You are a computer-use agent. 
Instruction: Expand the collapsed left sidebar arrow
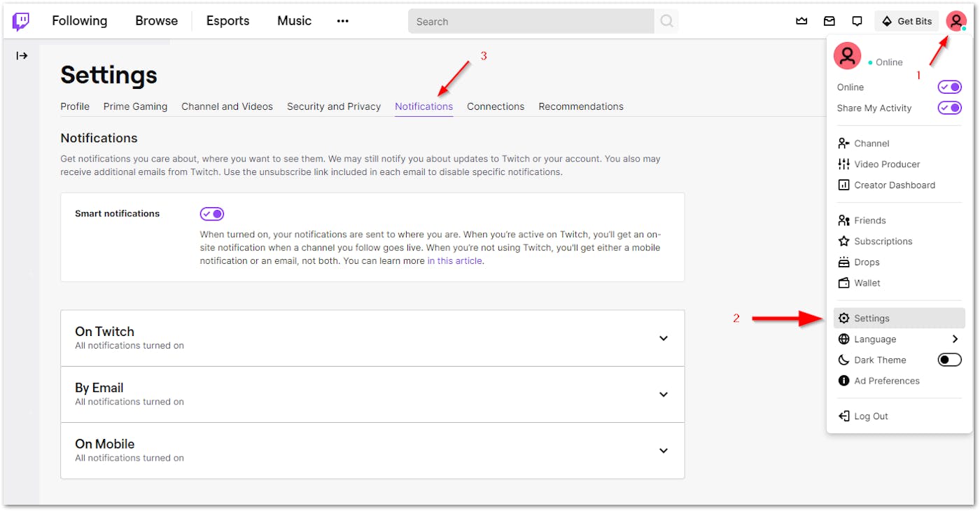click(x=22, y=56)
